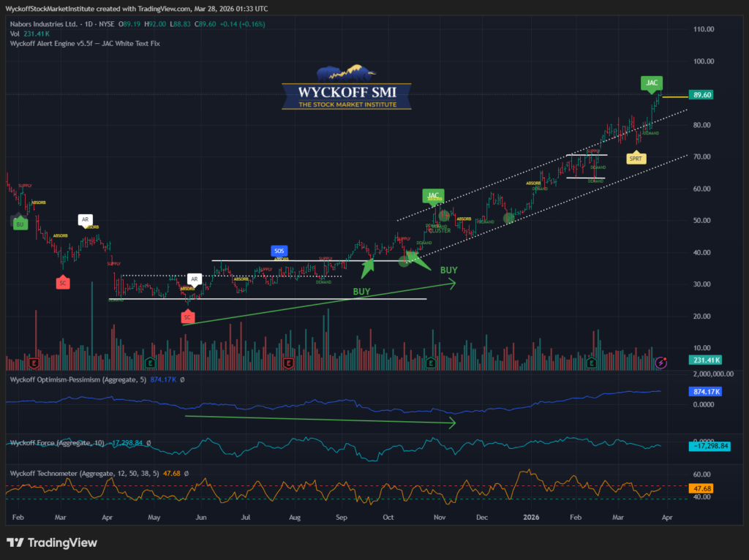
Task: Select the green BU signal label
Action: click(19, 224)
